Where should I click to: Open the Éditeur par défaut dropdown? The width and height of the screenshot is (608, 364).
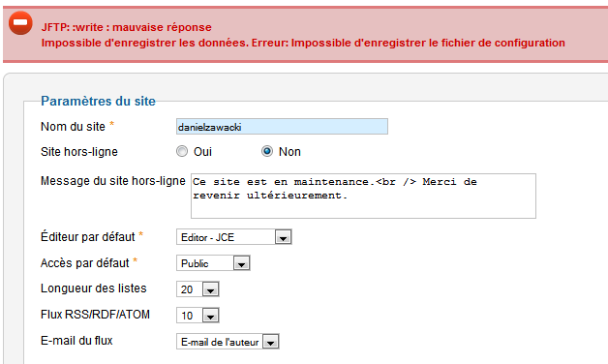(x=234, y=237)
